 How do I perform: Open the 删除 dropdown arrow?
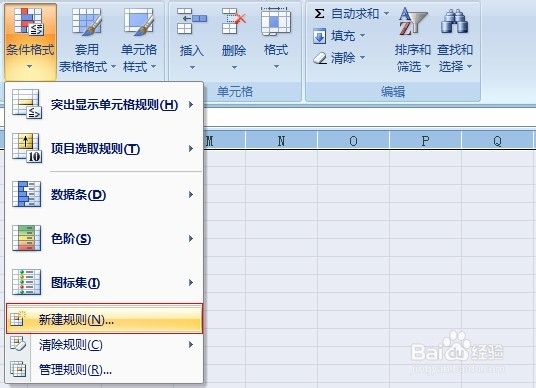coord(234,67)
